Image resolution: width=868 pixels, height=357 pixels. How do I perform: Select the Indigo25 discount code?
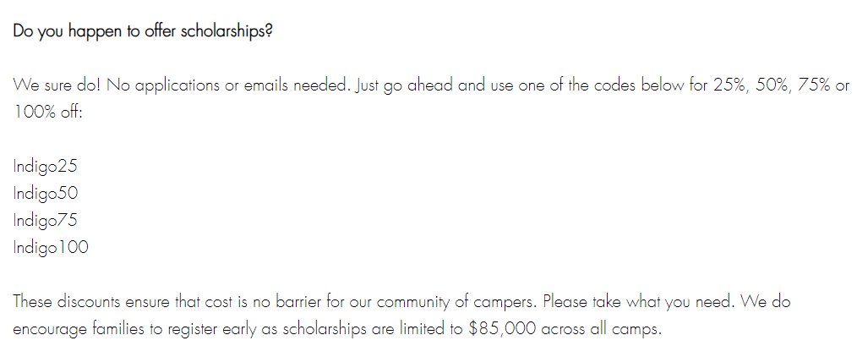pos(46,167)
